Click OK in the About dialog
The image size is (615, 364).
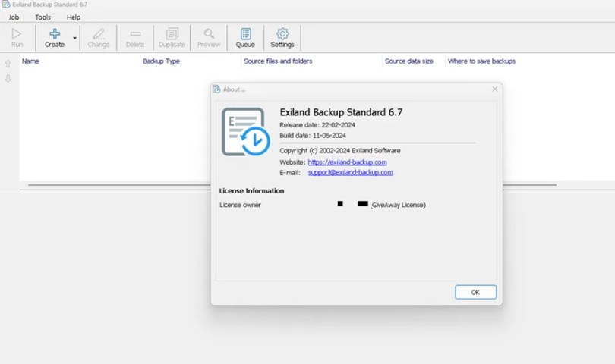[475, 292]
